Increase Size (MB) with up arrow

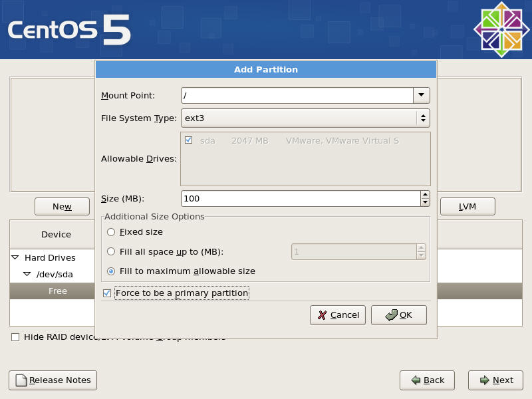(425, 195)
